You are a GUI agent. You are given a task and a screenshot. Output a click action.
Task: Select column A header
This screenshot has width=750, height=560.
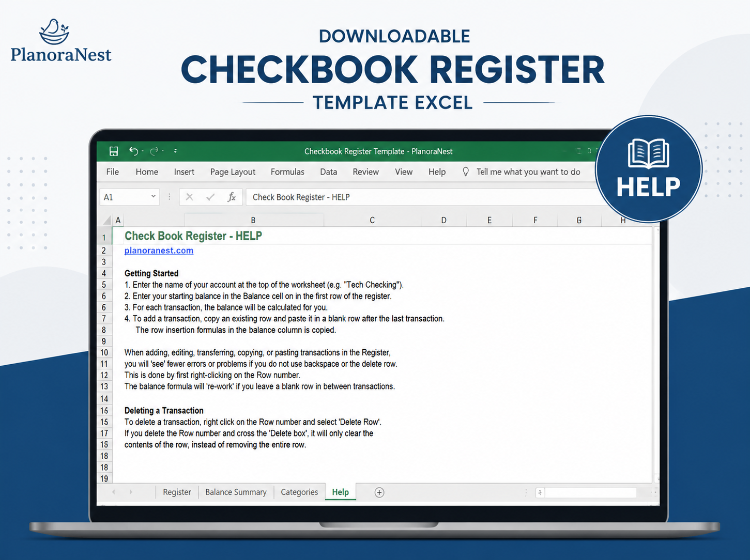pyautogui.click(x=118, y=221)
